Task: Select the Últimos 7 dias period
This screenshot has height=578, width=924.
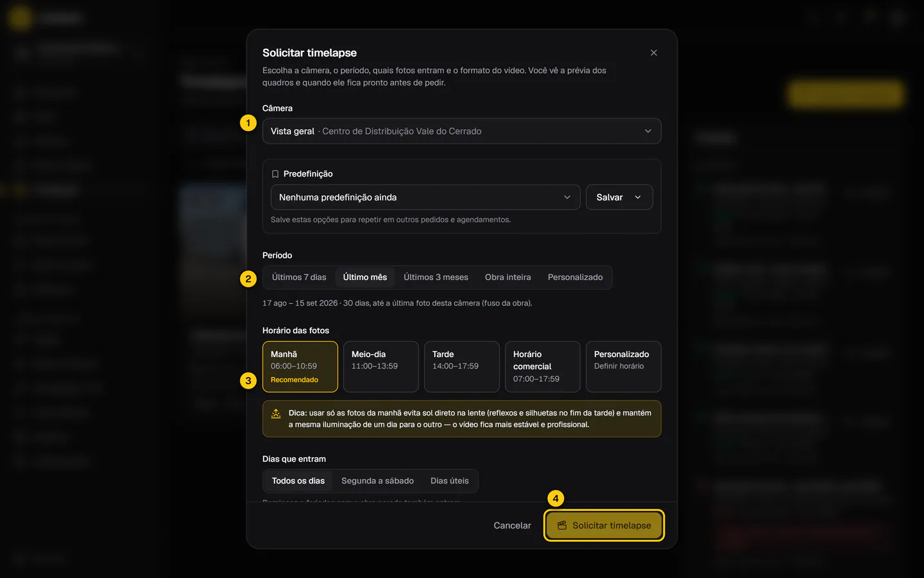Action: (299, 277)
